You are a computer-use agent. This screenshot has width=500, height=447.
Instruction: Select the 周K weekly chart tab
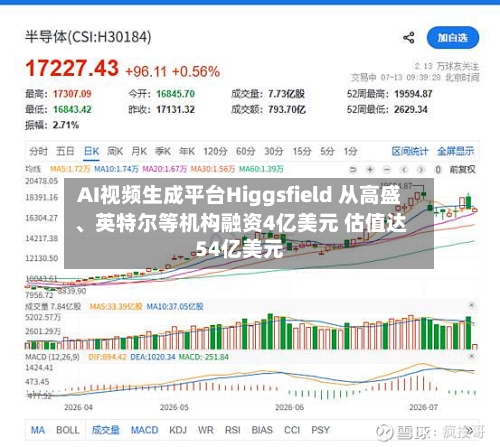115,151
